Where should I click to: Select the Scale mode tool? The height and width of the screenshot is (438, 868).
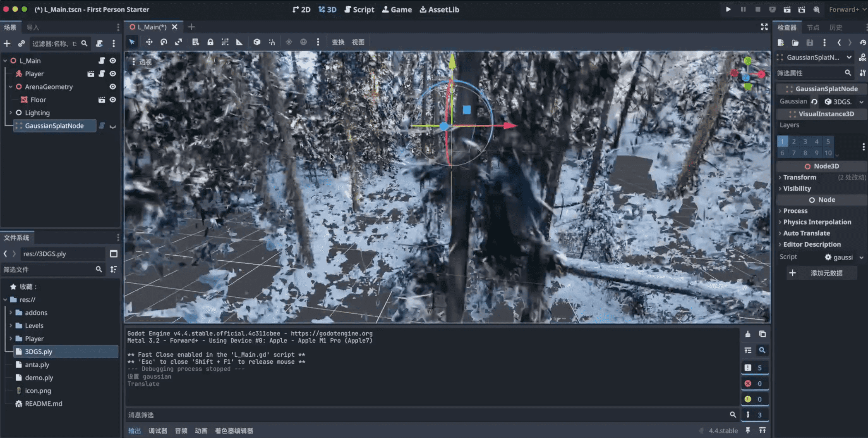pos(179,42)
